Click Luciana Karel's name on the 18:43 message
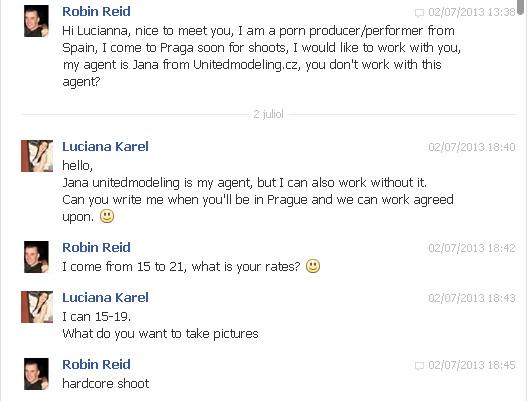Viewport: 527px width, 401px height. pos(105,297)
